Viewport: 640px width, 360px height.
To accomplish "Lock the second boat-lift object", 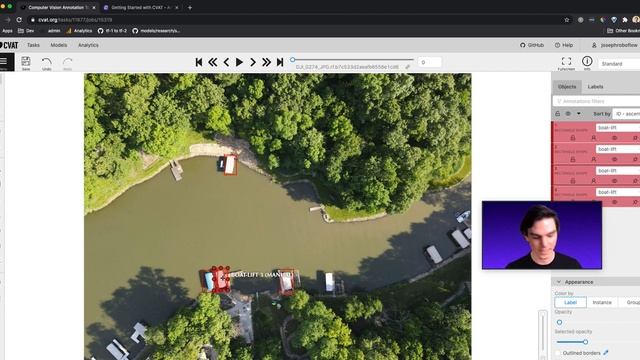I will tap(573, 160).
